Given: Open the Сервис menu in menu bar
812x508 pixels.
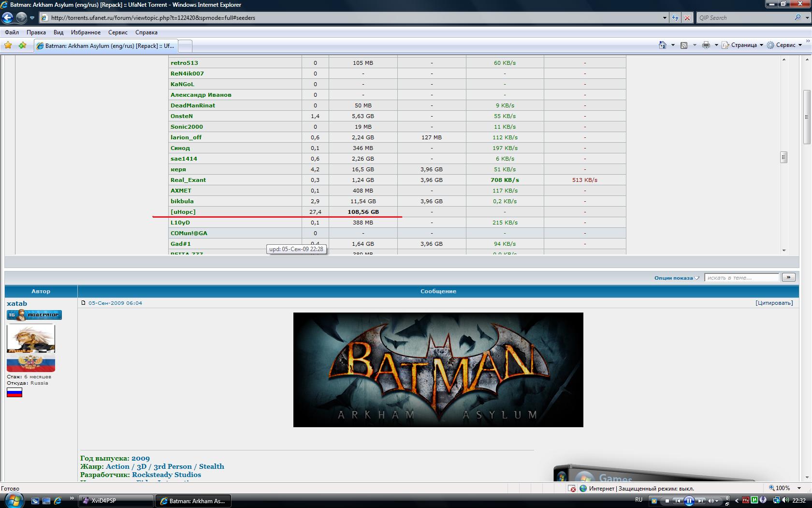Looking at the screenshot, I should click(118, 32).
